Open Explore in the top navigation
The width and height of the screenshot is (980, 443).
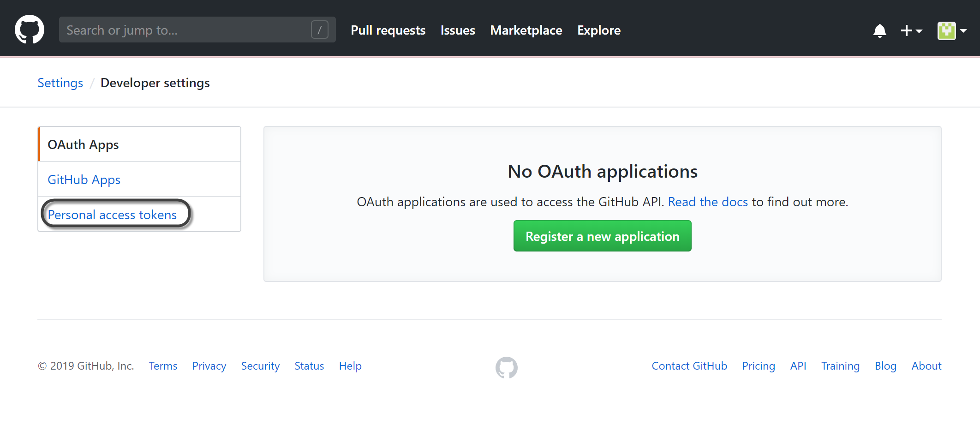click(x=599, y=30)
